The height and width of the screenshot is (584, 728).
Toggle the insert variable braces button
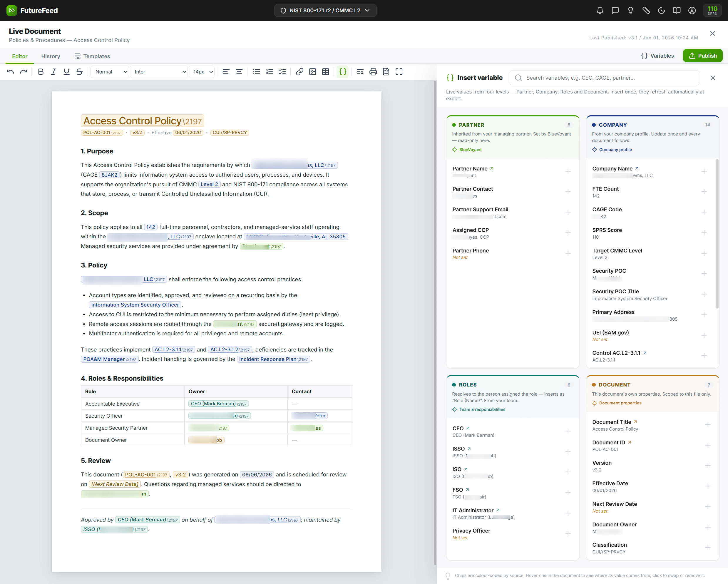(343, 71)
